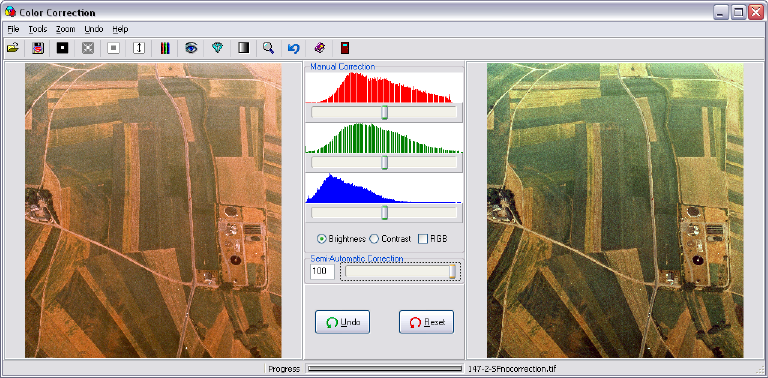Minimize the Color Correction window
768x378 pixels.
click(x=720, y=12)
